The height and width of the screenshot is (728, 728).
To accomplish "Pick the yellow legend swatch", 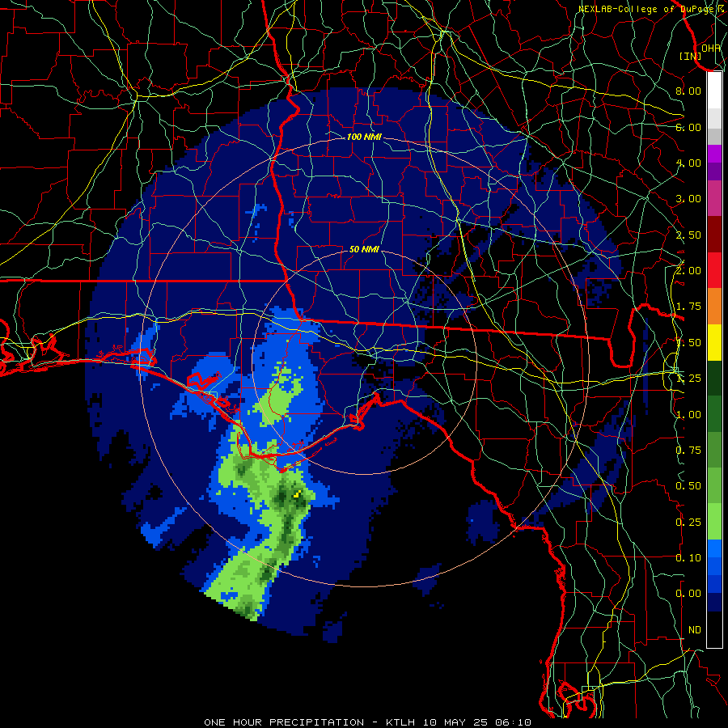I will (x=714, y=343).
